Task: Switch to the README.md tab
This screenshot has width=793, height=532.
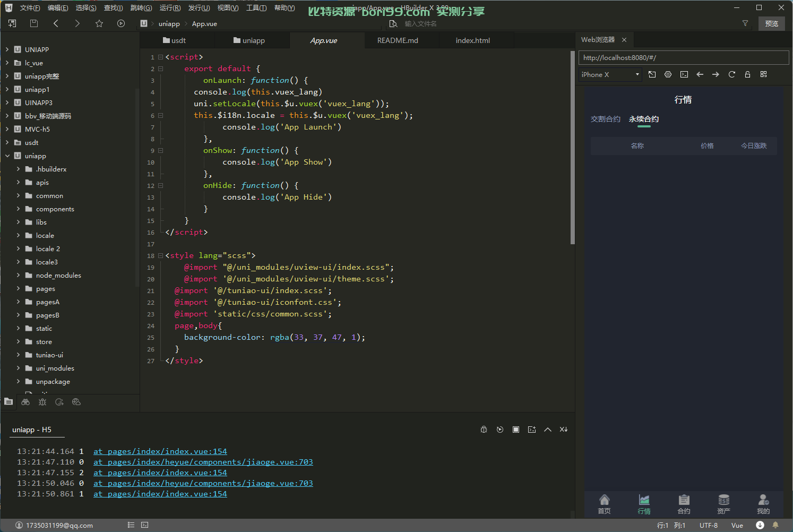Action: click(x=398, y=40)
